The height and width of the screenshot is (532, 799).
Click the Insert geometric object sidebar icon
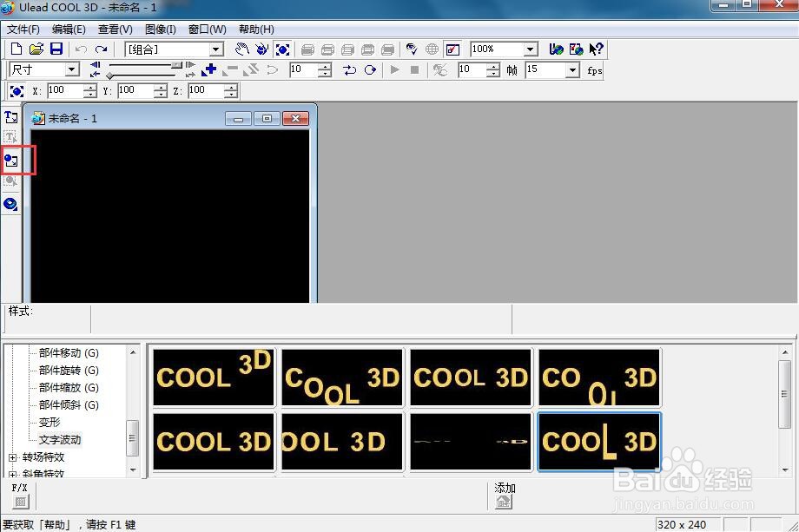10,204
